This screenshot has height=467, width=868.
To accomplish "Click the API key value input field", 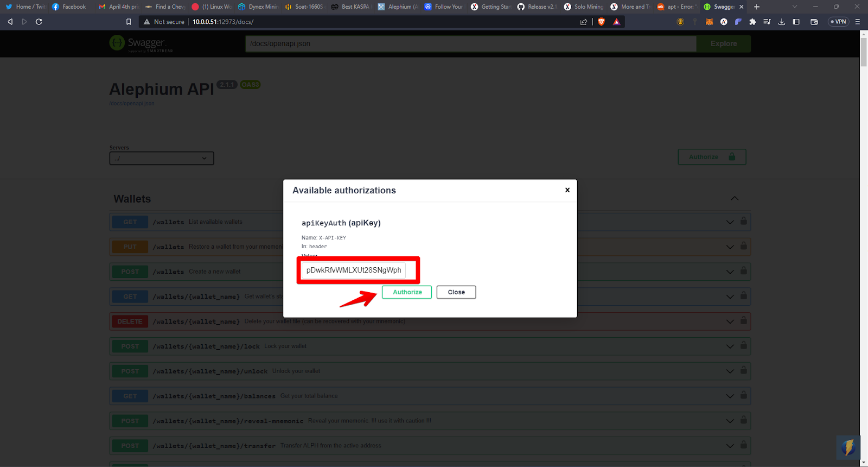I will pos(354,270).
